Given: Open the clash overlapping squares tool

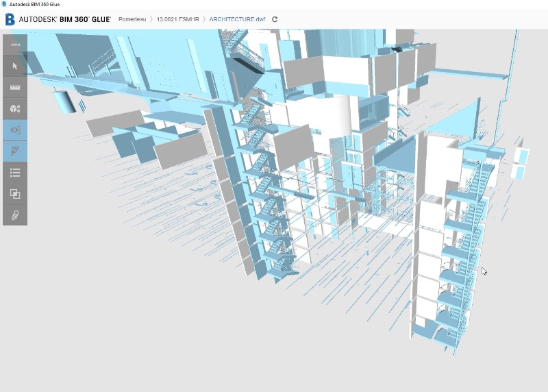Looking at the screenshot, I should [x=15, y=194].
